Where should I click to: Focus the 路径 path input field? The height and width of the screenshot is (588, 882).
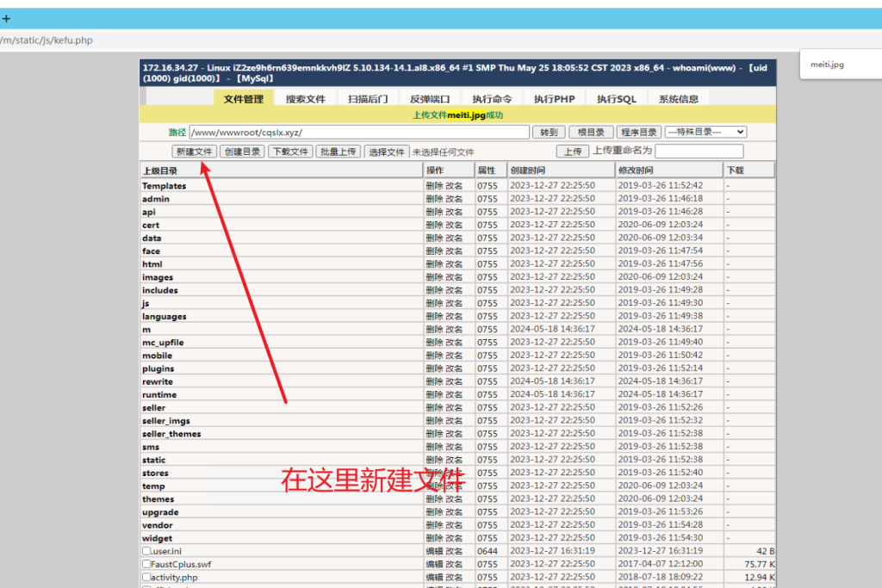(x=359, y=133)
